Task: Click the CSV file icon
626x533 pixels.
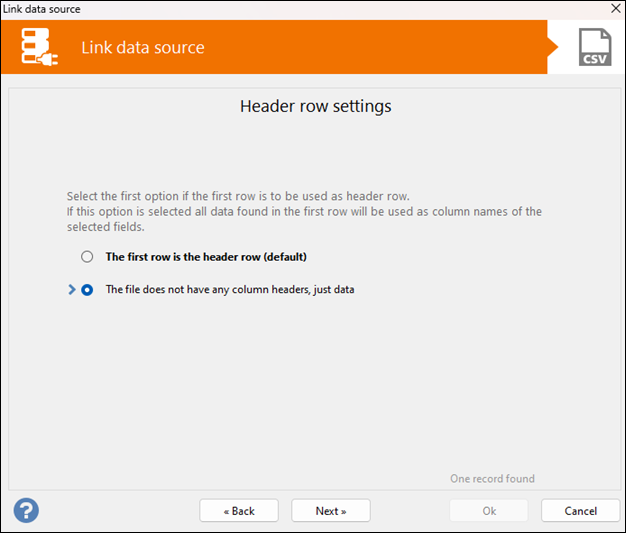Action: pyautogui.click(x=596, y=47)
